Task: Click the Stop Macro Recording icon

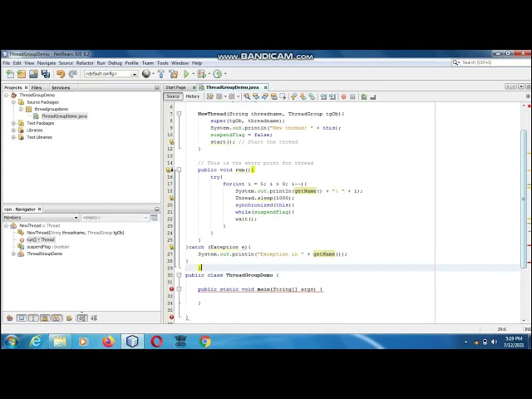Action: click(x=352, y=96)
